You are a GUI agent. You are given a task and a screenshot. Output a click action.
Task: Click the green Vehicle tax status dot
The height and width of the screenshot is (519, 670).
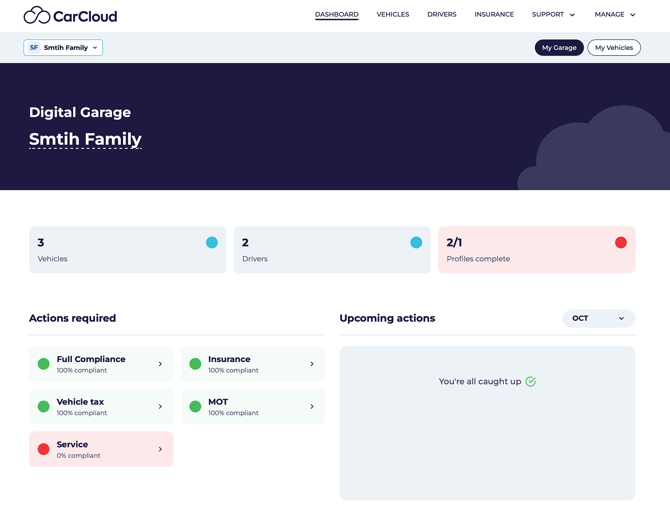(x=44, y=407)
